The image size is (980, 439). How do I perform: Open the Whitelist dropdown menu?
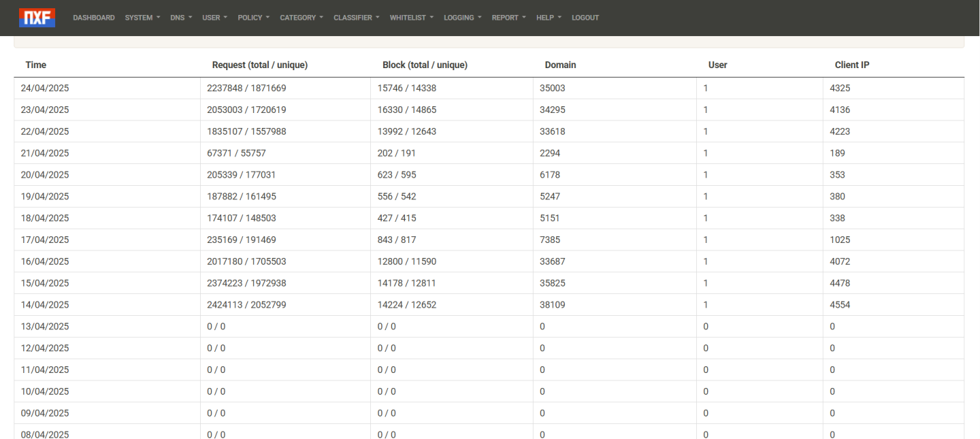coord(411,18)
